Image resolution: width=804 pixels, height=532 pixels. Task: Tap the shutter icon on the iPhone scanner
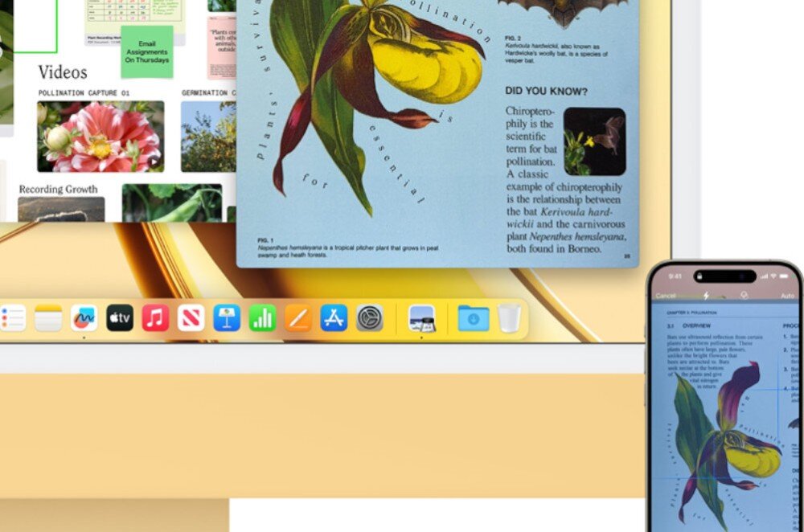click(x=745, y=296)
